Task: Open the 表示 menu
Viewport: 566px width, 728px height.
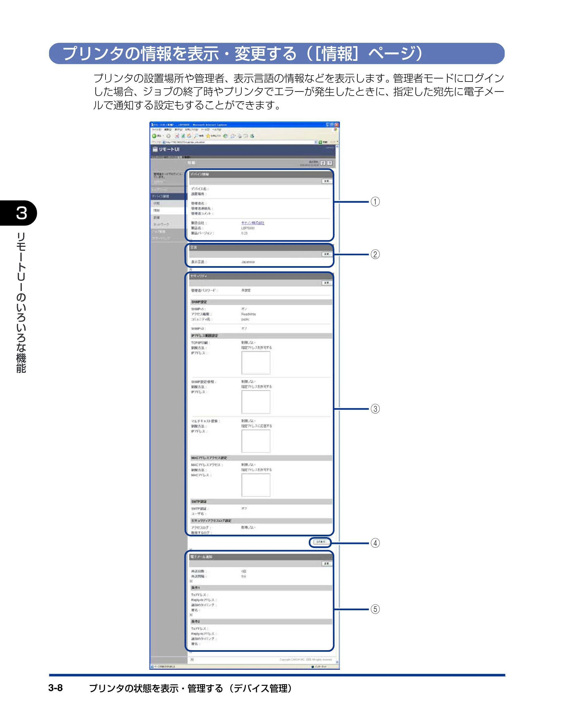Action: (x=179, y=130)
